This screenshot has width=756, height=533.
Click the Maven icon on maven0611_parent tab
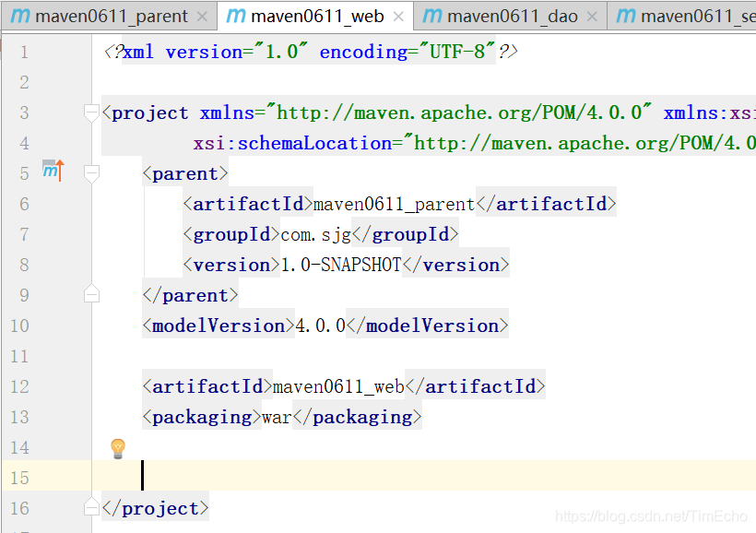pos(20,16)
